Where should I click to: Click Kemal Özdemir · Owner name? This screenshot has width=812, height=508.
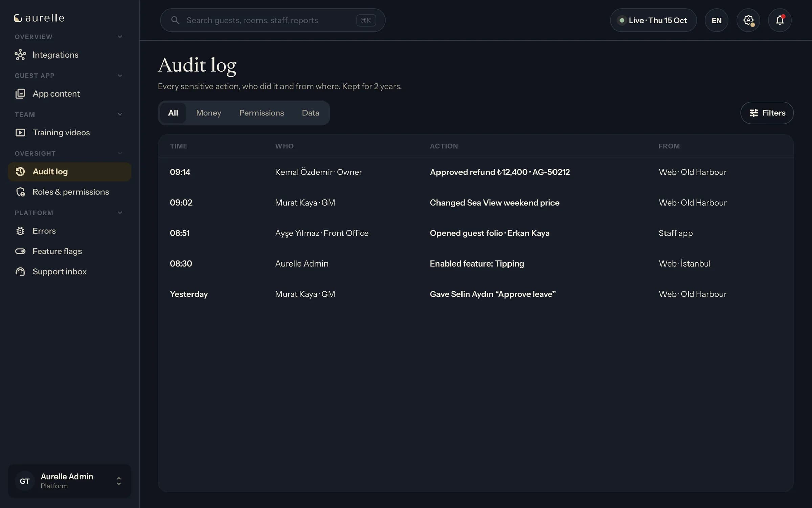pyautogui.click(x=318, y=172)
